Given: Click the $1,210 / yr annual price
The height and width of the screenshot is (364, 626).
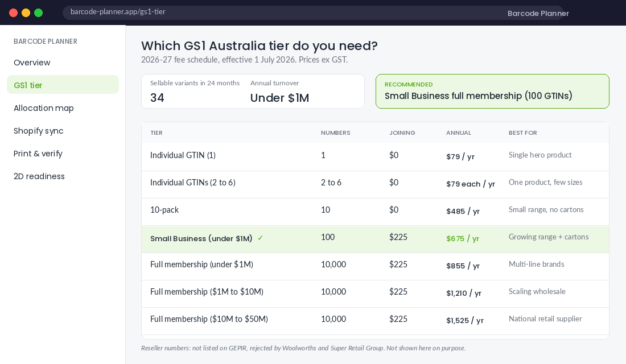Looking at the screenshot, I should (464, 293).
